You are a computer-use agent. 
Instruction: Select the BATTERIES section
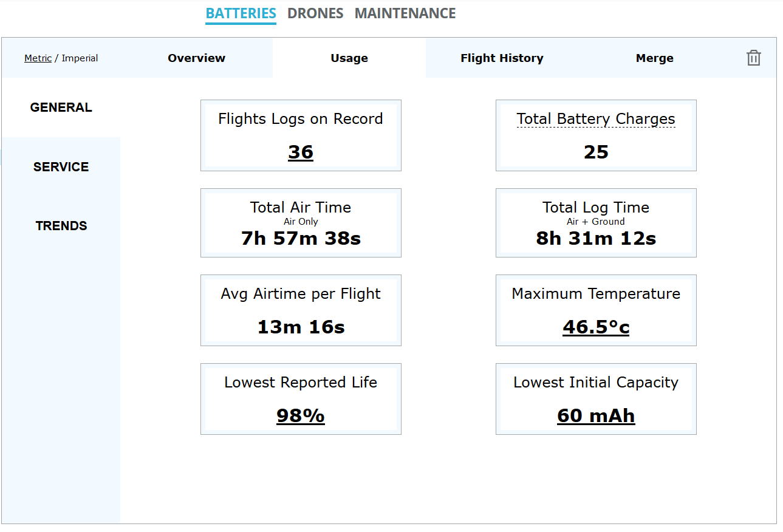point(241,13)
